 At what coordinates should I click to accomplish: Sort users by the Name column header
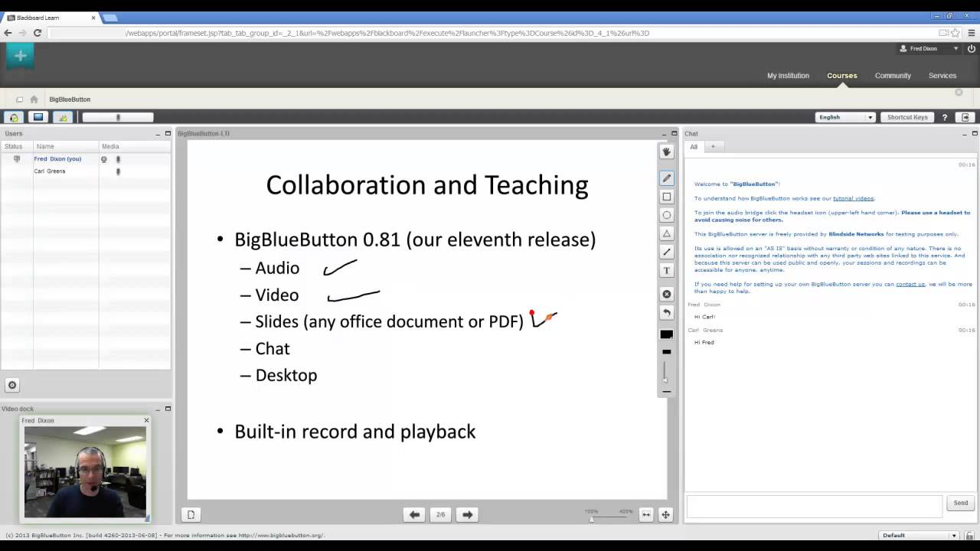(x=66, y=146)
